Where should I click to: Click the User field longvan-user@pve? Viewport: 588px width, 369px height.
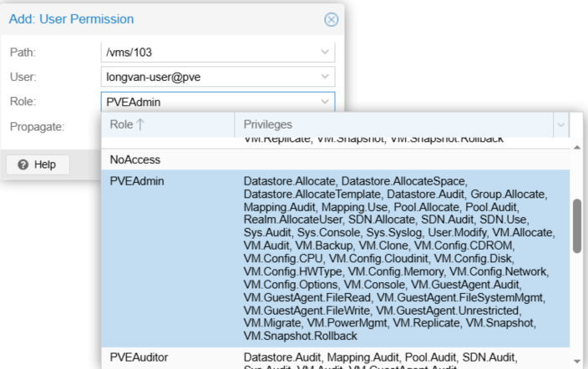coord(218,77)
